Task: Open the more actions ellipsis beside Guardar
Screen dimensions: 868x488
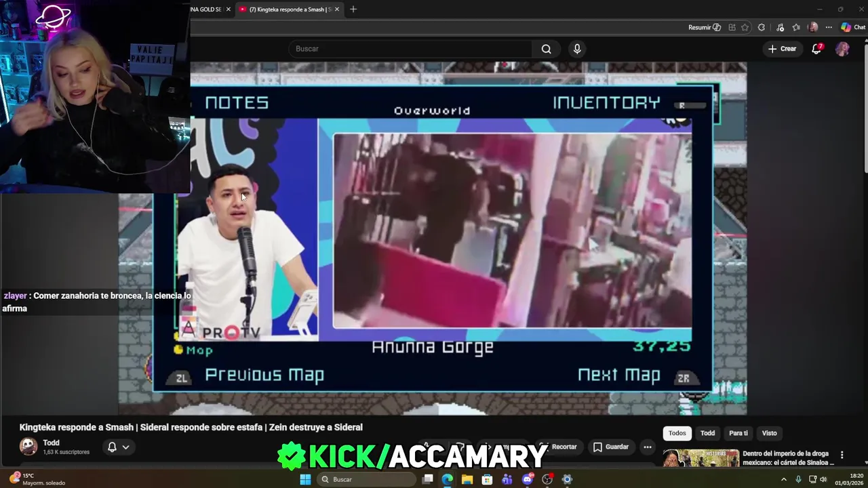Action: pos(648,447)
